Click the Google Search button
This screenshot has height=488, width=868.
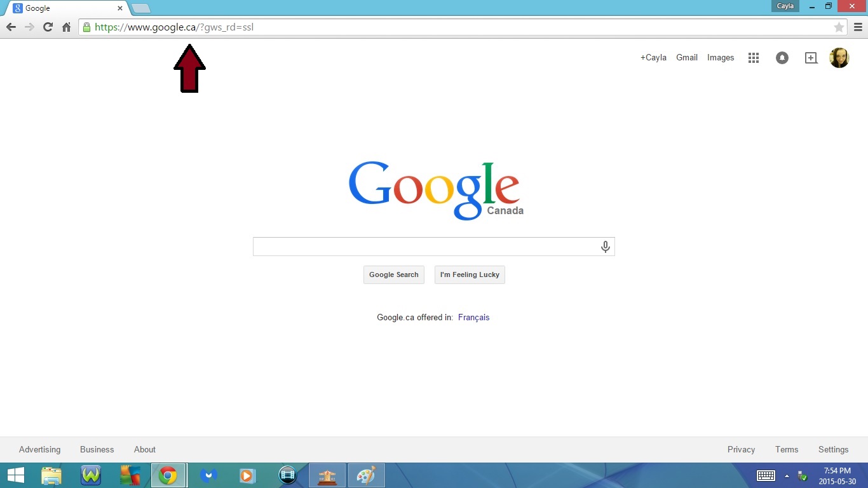click(x=394, y=274)
